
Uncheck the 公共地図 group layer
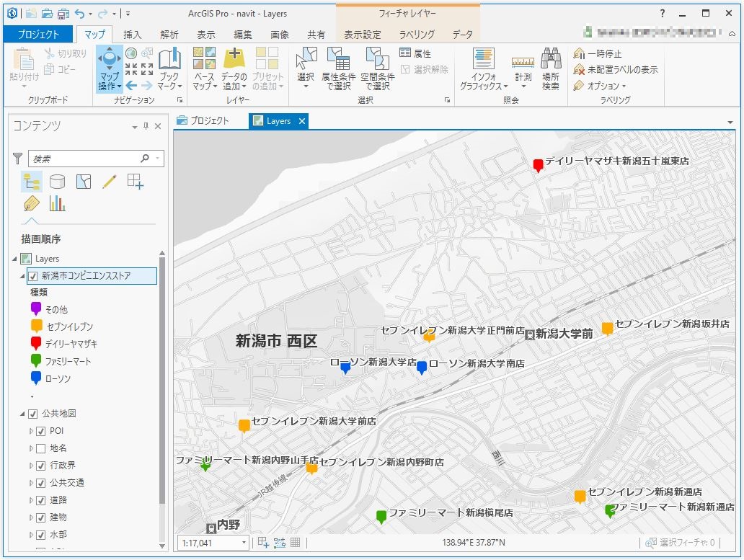coord(32,414)
